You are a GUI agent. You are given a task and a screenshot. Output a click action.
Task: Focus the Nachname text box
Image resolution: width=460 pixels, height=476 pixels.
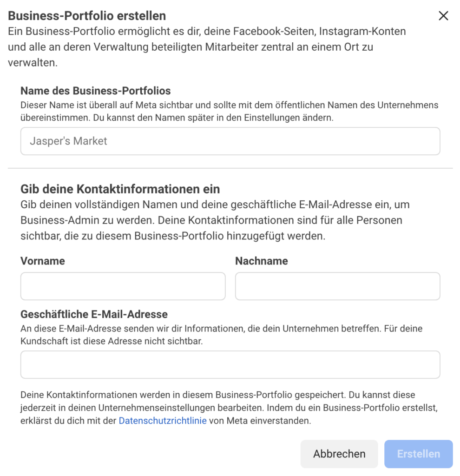[337, 286]
